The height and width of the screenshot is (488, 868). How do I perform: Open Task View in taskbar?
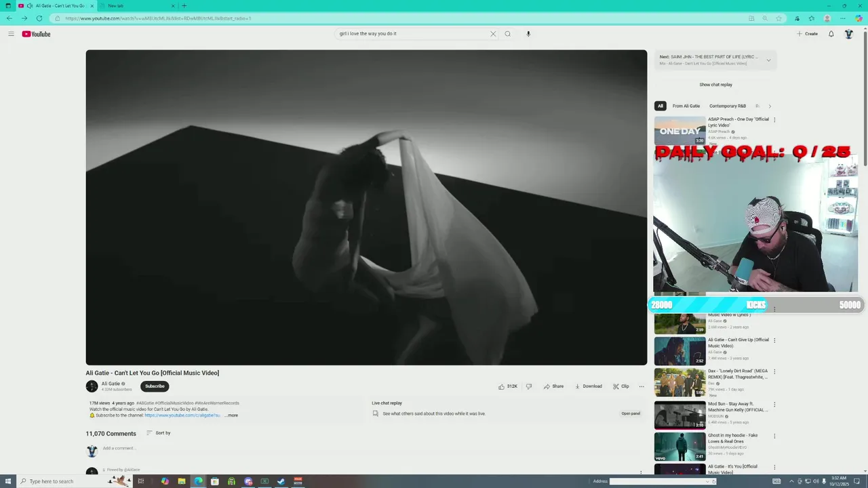[141, 481]
